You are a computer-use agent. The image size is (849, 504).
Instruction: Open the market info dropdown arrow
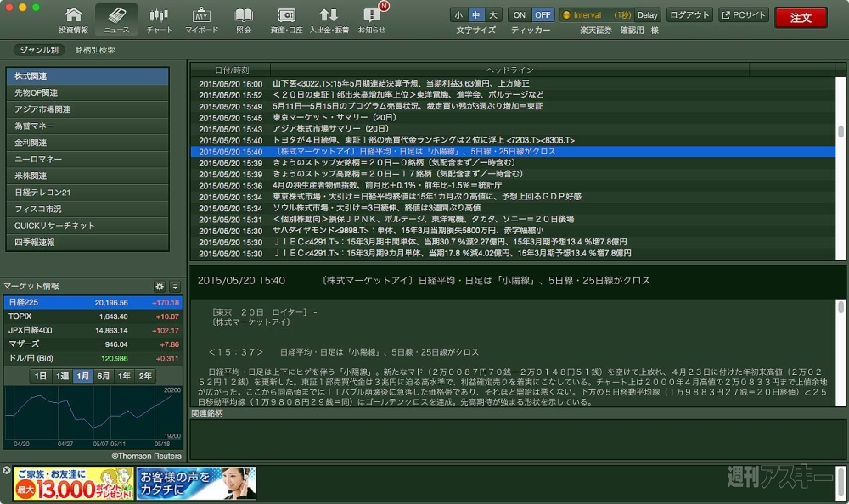pos(175,287)
